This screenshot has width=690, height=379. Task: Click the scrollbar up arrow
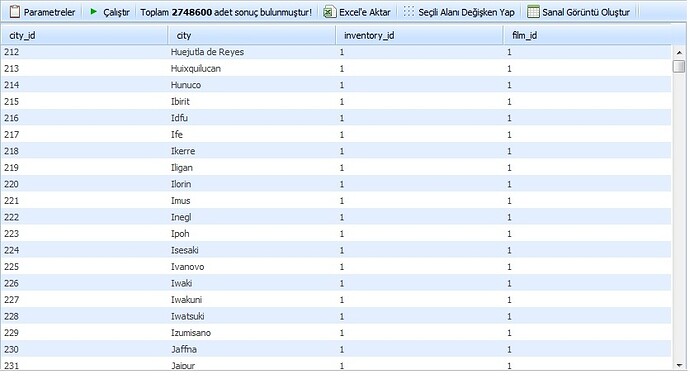[679, 53]
